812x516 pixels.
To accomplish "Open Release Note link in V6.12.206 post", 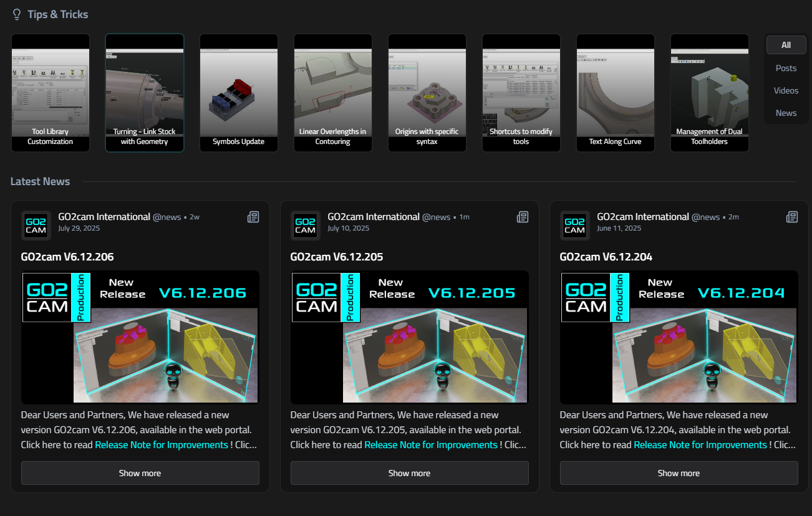I will point(162,445).
